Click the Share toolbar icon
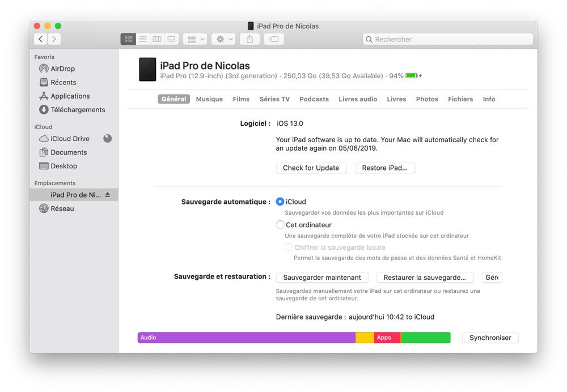The image size is (567, 392). pyautogui.click(x=250, y=39)
